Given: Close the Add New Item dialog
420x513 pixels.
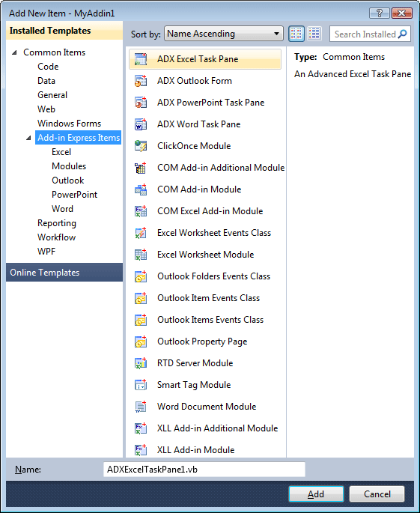Looking at the screenshot, I should click(402, 13).
